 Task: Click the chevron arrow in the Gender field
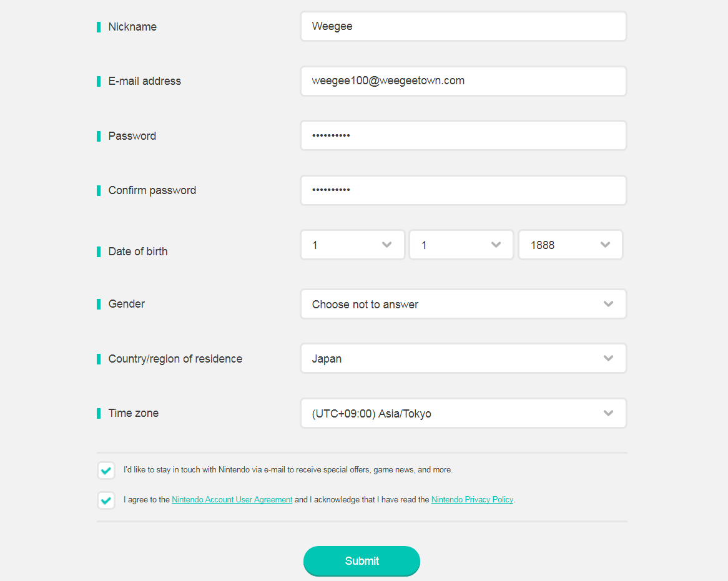608,304
